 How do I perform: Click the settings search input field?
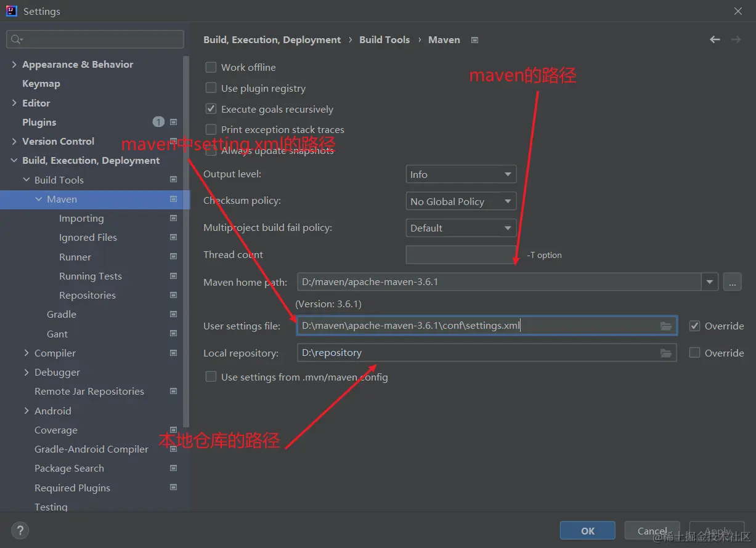click(95, 39)
